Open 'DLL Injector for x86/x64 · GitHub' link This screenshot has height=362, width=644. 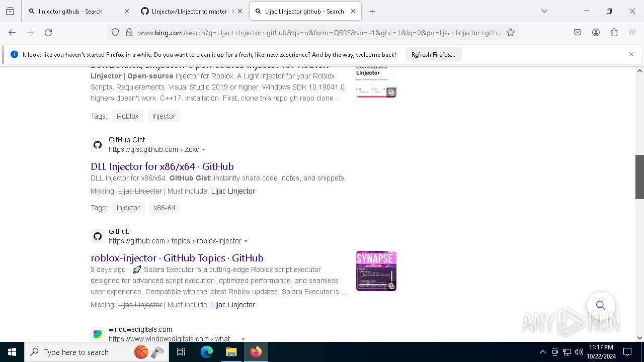coord(162,166)
